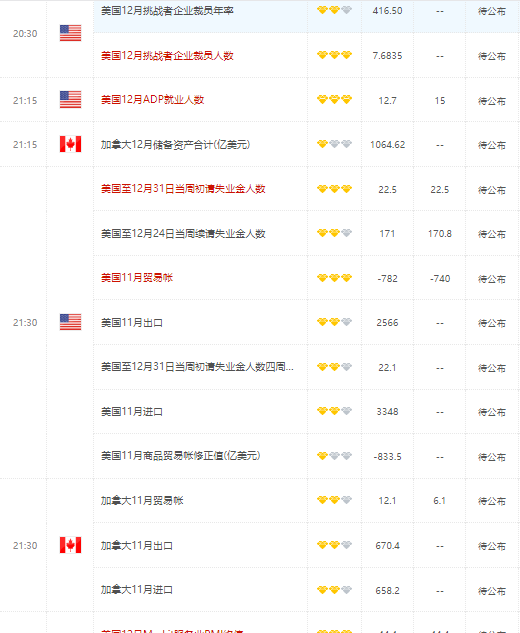The height and width of the screenshot is (633, 520).
Task: Click forecast value 6.1
Action: coord(440,501)
